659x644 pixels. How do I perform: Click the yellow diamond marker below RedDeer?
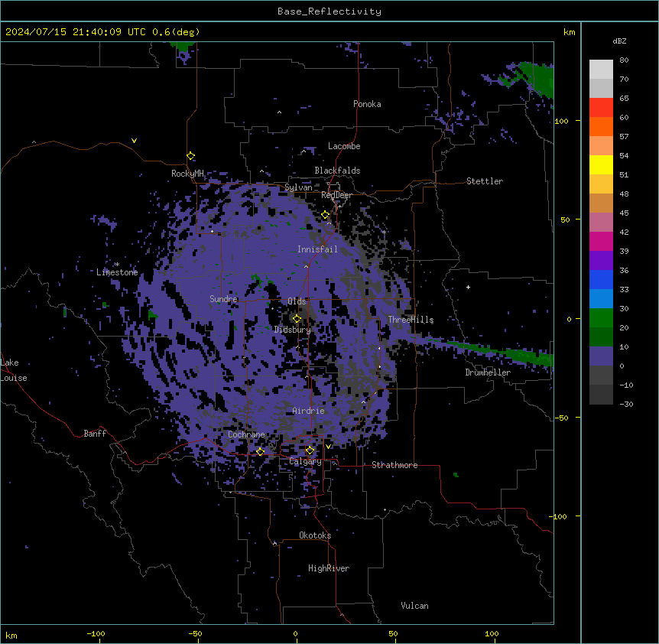(326, 215)
